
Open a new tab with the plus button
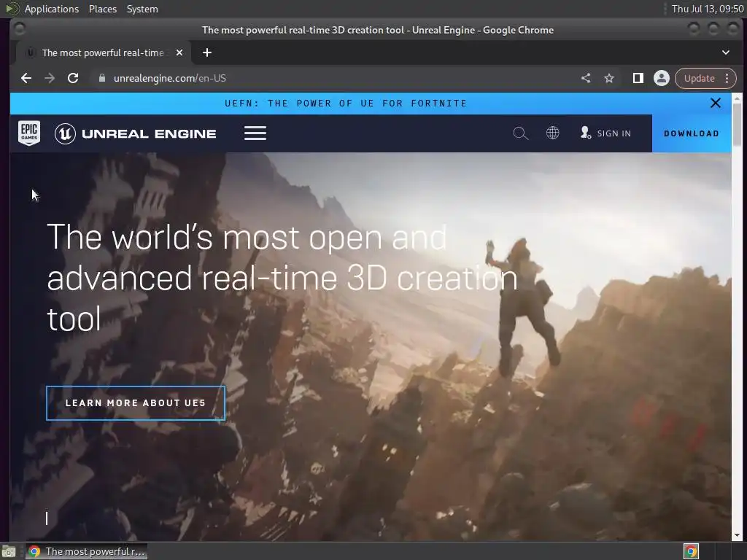point(206,52)
